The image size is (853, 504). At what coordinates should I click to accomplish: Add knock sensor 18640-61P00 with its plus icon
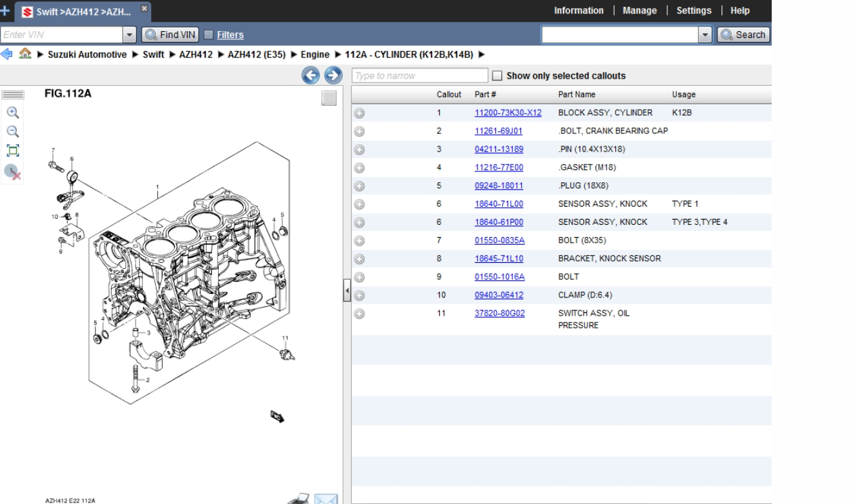360,223
